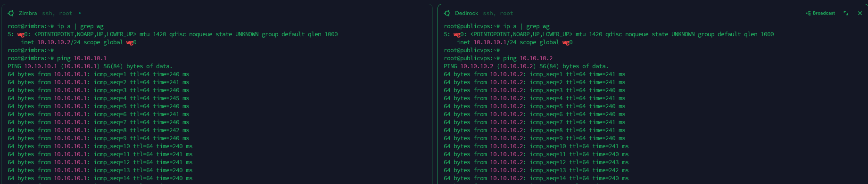Click the 10.10.10.2/24 inet address in Zimbra

point(59,42)
